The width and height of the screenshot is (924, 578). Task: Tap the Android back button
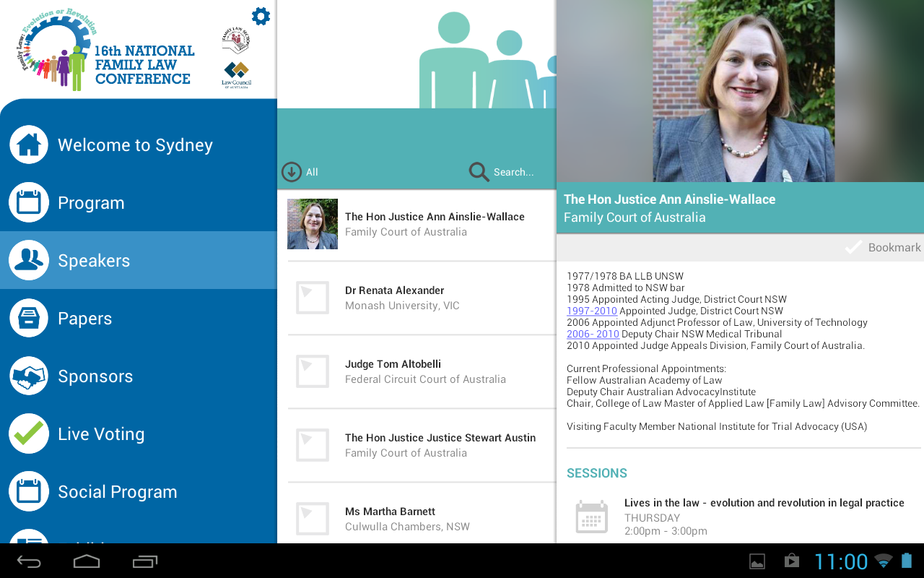(29, 561)
